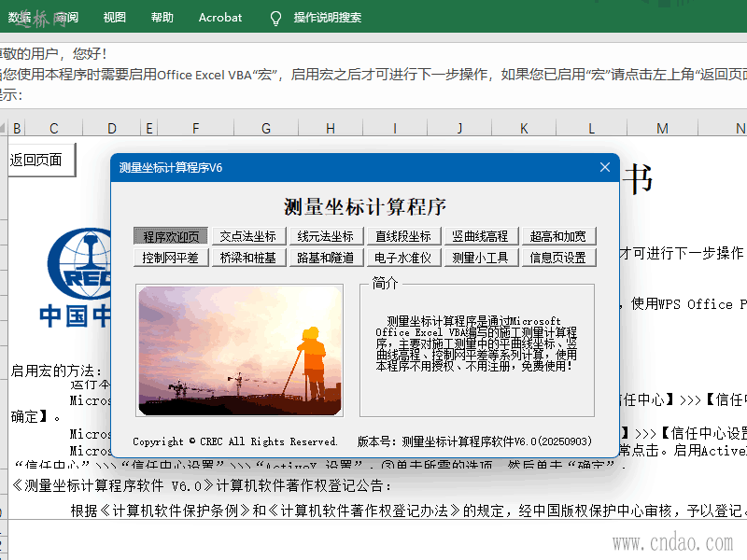747x560 pixels.
Task: Select the 程序欢迎页 toggle button
Action: click(x=171, y=236)
